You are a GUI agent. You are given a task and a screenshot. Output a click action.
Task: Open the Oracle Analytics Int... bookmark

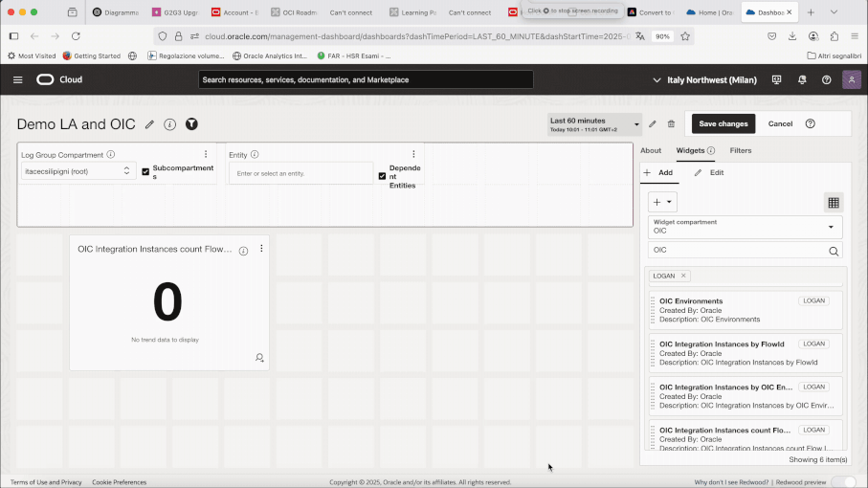click(270, 55)
